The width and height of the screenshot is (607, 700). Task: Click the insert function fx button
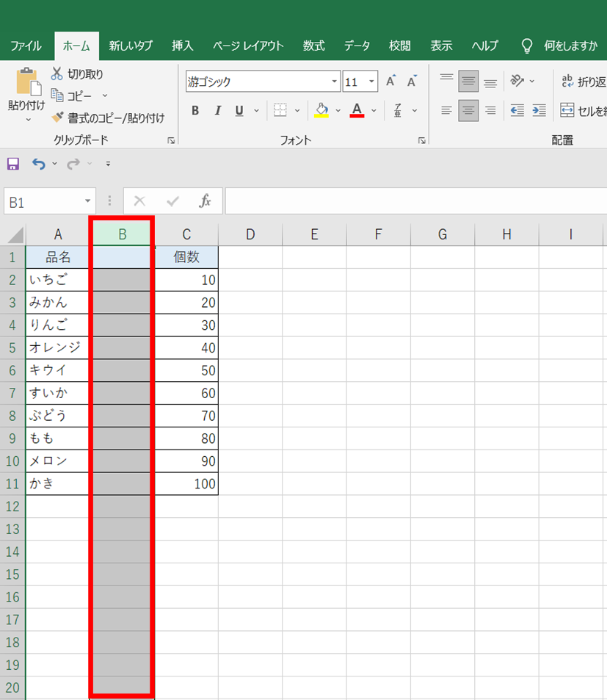(205, 201)
